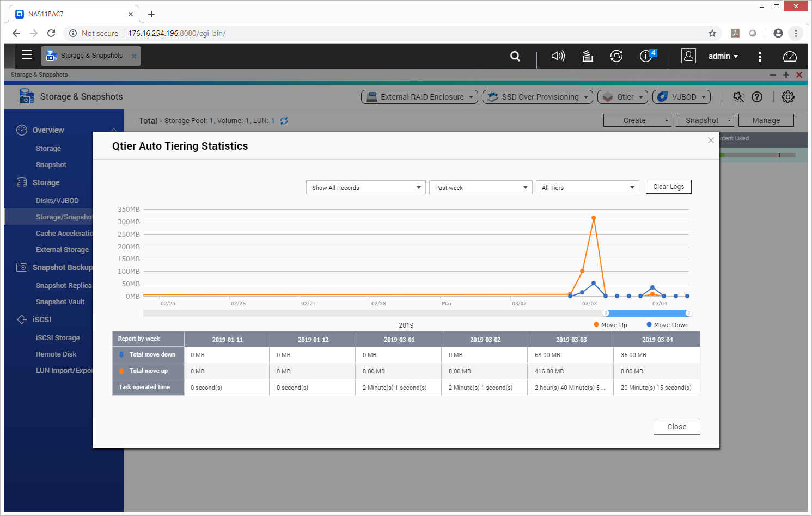
Task: Maximize the Storage & Snapshots app window
Action: 786,75
